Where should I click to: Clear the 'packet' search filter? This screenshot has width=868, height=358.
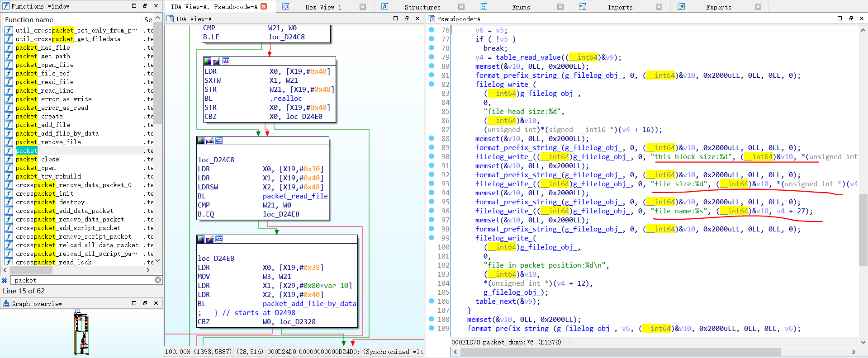[x=158, y=280]
